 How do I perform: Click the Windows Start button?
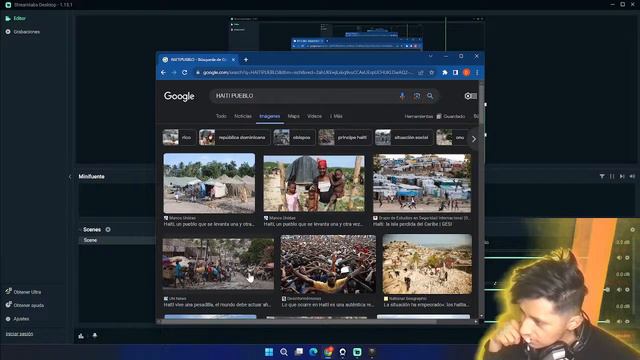point(269,352)
